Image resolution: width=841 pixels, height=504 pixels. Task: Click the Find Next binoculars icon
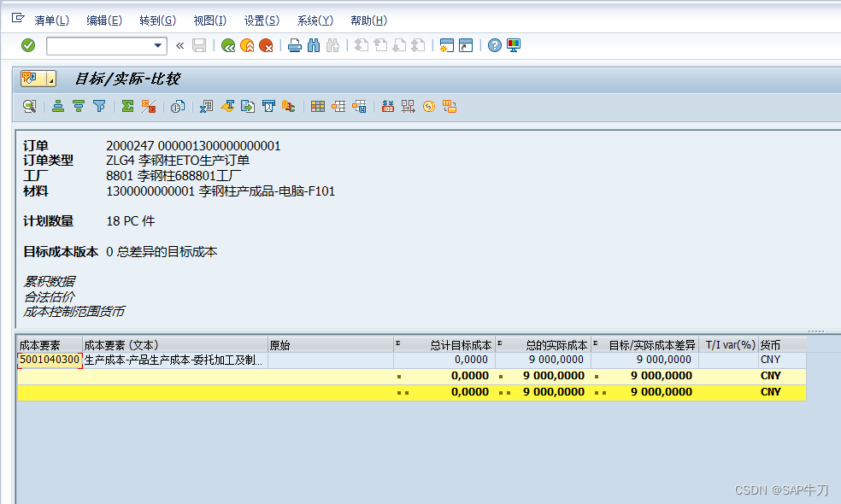333,45
